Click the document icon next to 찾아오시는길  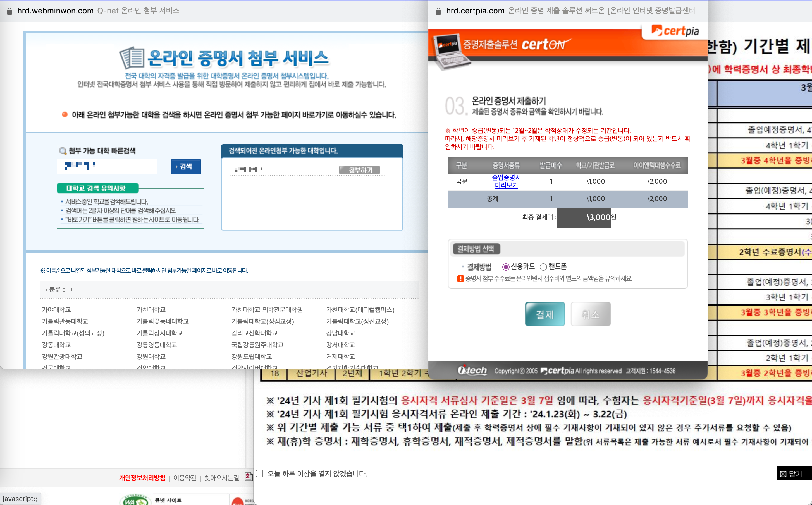pos(248,477)
